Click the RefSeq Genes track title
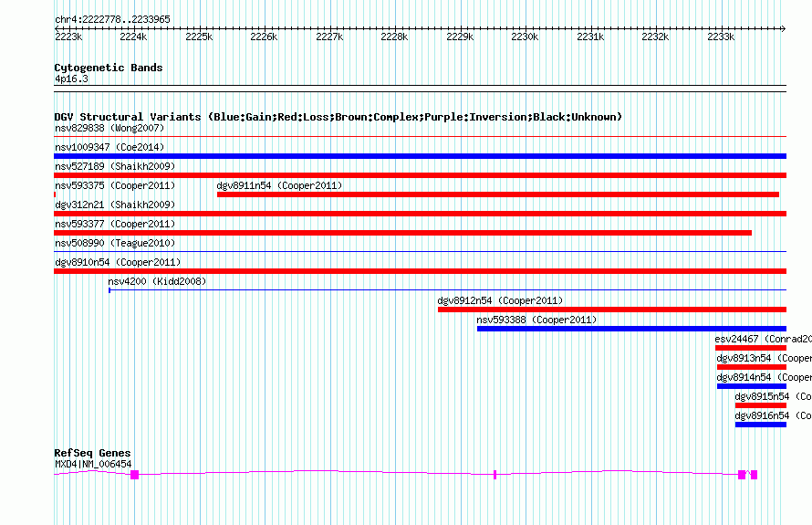 (92, 453)
